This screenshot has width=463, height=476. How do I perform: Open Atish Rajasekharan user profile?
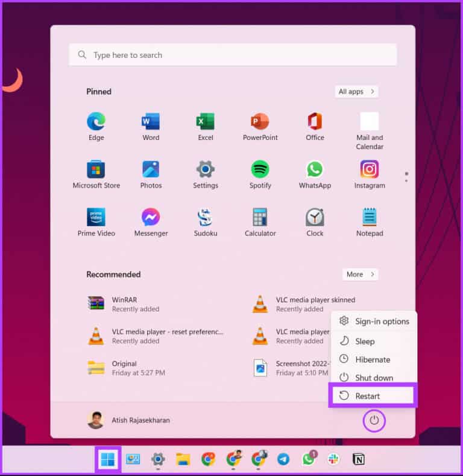[128, 420]
